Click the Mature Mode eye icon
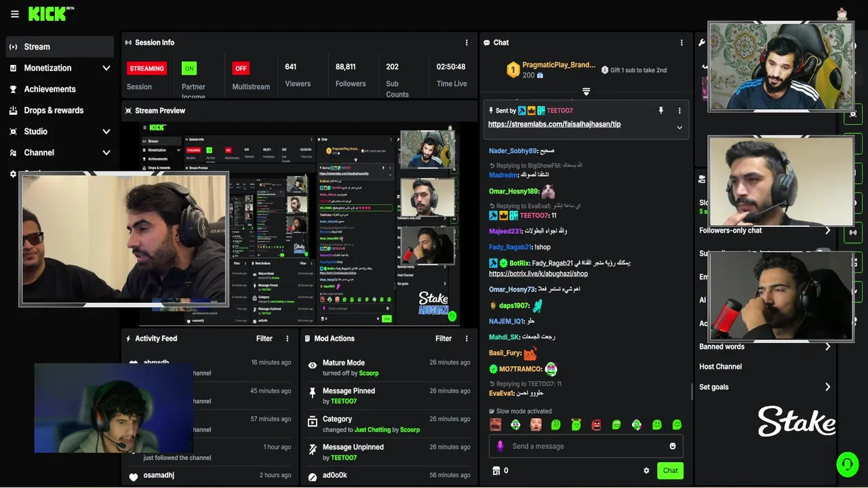Screen dimensions: 868x488 [x=313, y=365]
